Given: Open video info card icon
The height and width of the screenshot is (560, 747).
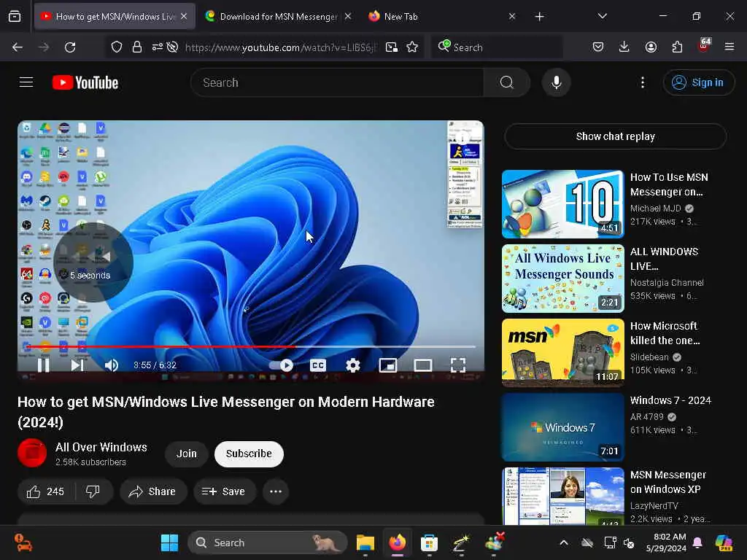Looking at the screenshot, I should 462,139.
